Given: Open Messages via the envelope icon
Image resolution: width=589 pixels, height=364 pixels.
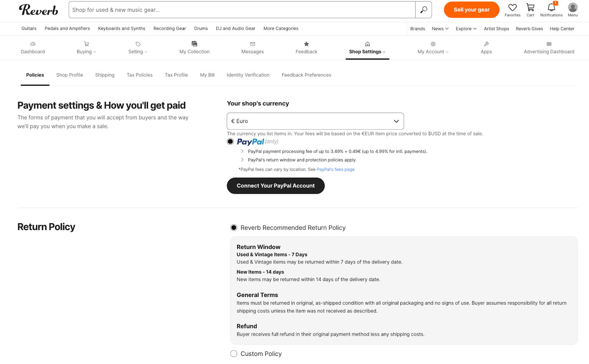Looking at the screenshot, I should 252,44.
